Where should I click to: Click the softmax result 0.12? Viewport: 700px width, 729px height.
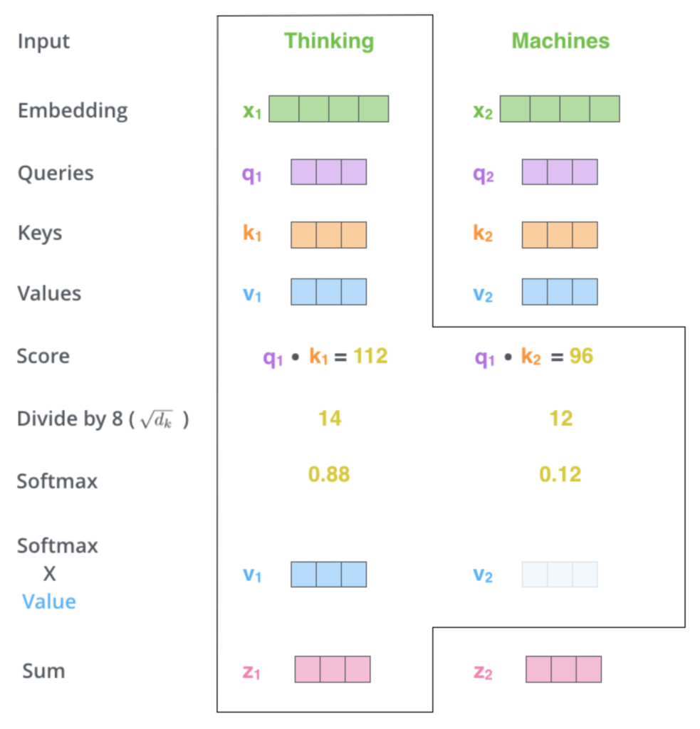[x=560, y=474]
